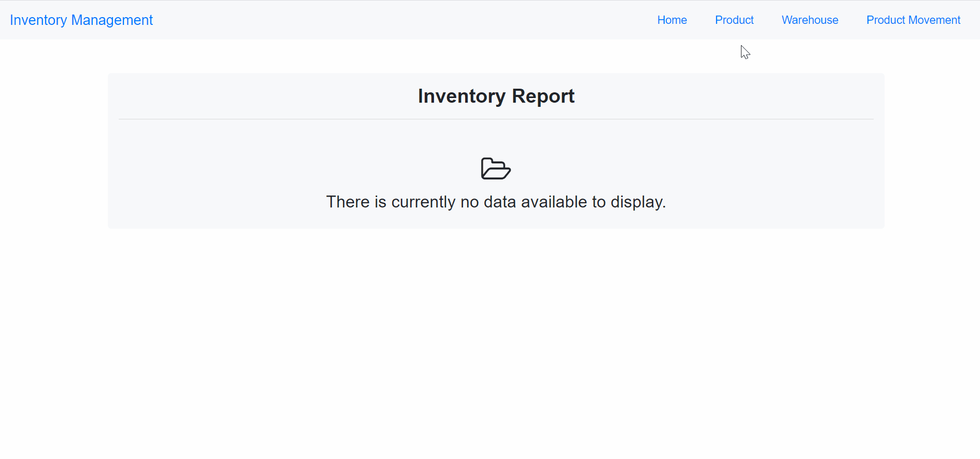Image resolution: width=980 pixels, height=459 pixels.
Task: Click the word Inventory in the navbar brand
Action: (38, 20)
